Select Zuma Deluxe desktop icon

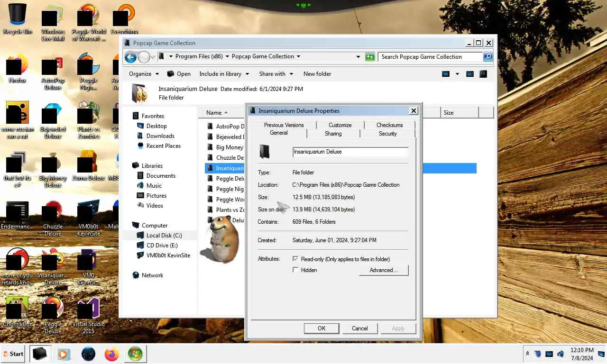[x=89, y=166]
